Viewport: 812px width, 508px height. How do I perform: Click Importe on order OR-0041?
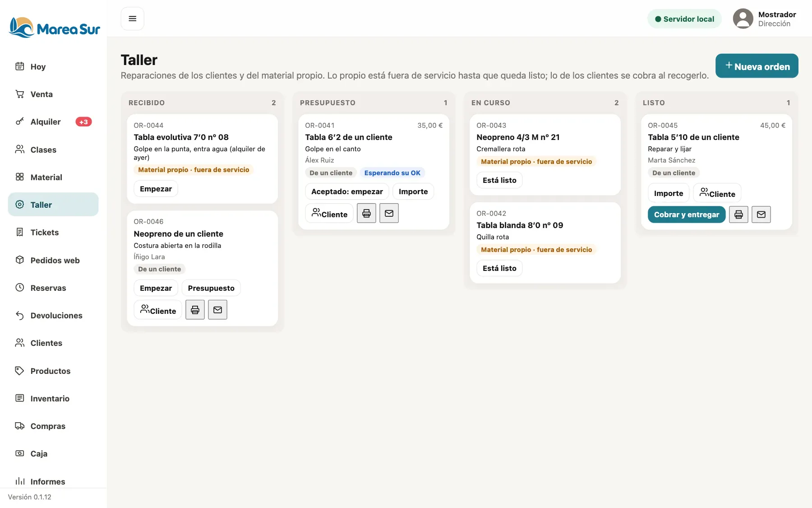tap(413, 191)
